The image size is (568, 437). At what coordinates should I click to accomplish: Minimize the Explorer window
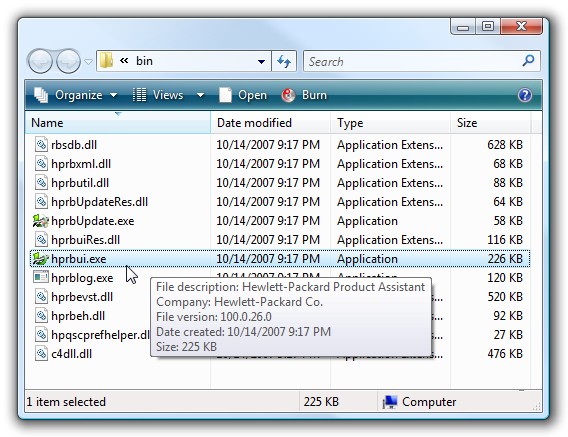tap(463, 27)
